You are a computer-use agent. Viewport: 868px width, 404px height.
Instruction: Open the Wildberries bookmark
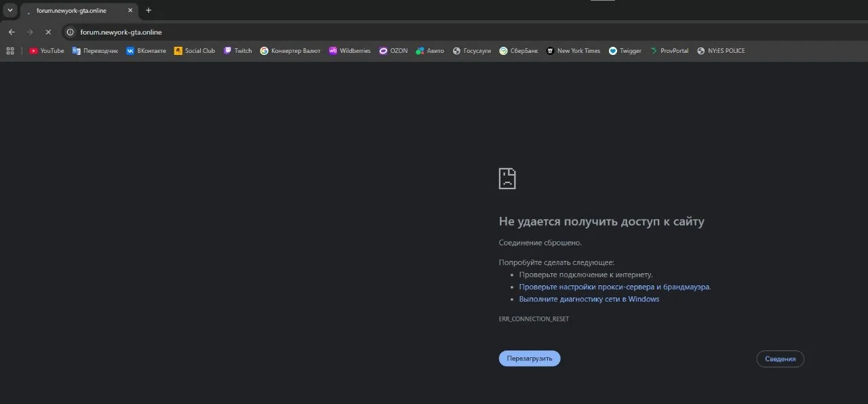[x=349, y=51]
